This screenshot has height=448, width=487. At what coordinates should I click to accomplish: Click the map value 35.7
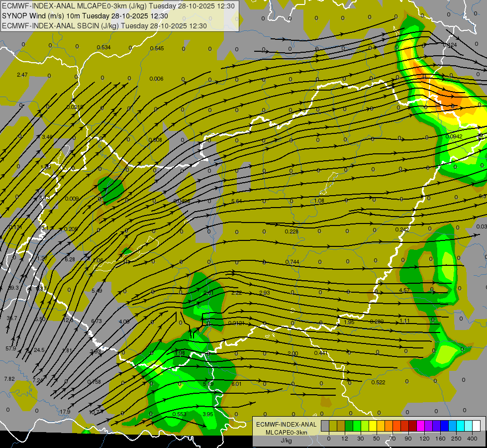(12, 319)
